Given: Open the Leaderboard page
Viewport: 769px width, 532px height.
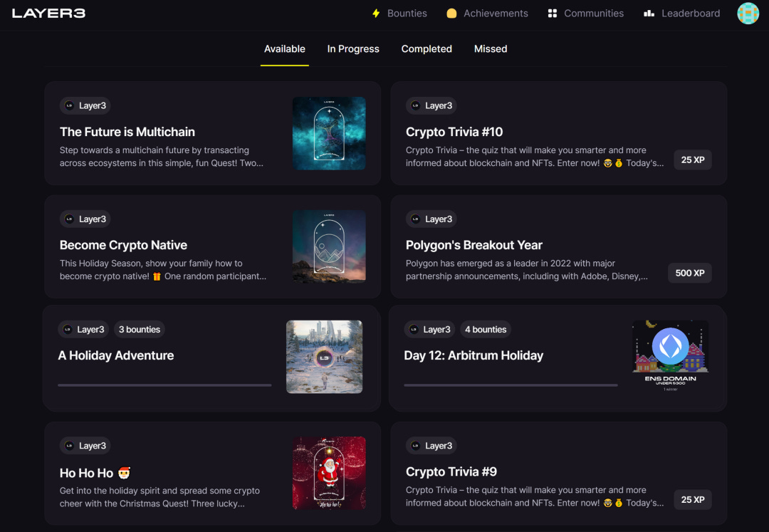Looking at the screenshot, I should pyautogui.click(x=691, y=14).
